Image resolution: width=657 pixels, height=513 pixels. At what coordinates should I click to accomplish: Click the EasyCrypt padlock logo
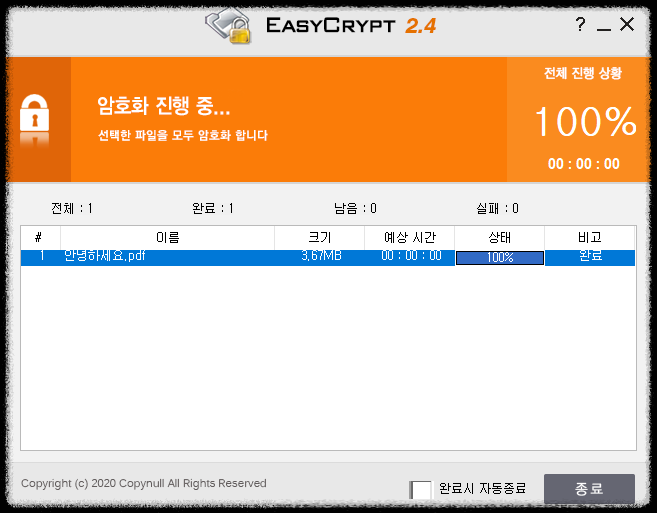click(228, 26)
